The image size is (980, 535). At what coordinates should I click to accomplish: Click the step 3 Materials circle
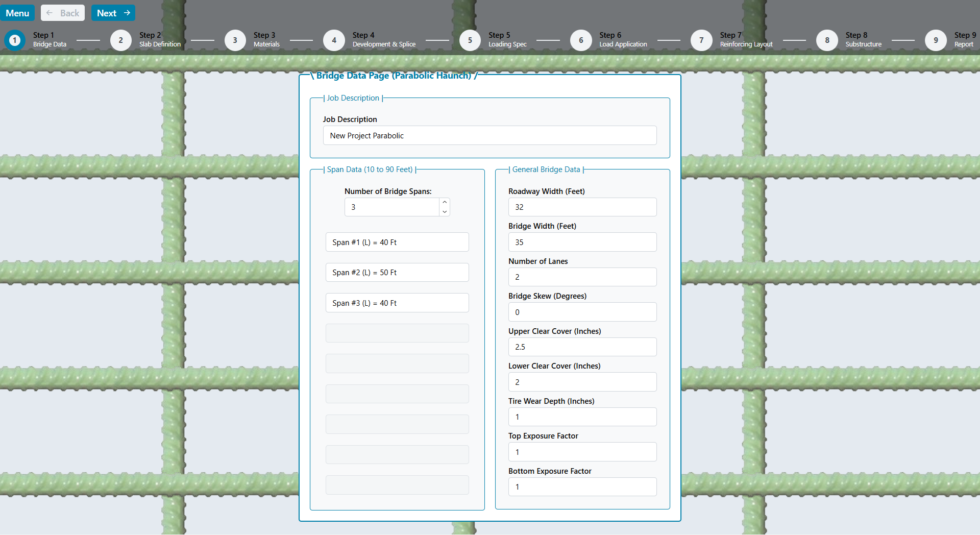point(235,40)
